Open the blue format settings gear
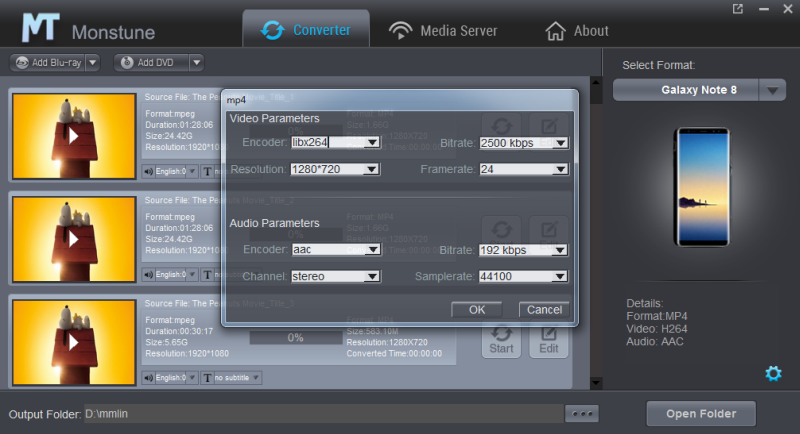The image size is (800, 434). pos(772,373)
